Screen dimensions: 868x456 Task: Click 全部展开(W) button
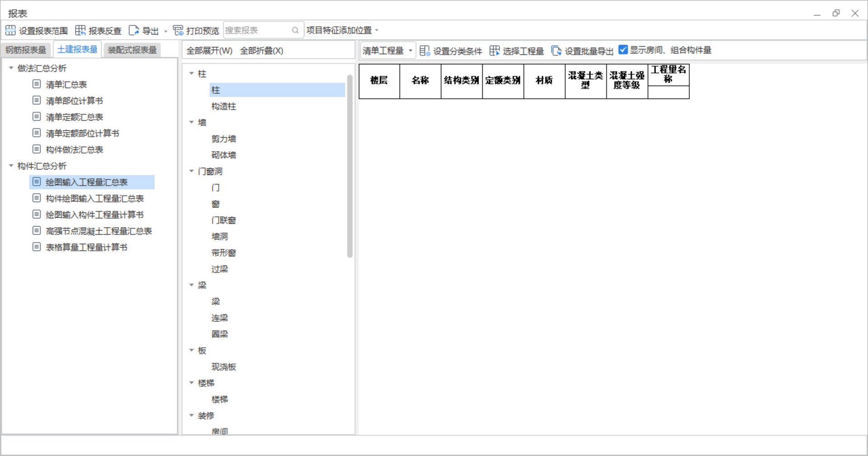tap(209, 51)
